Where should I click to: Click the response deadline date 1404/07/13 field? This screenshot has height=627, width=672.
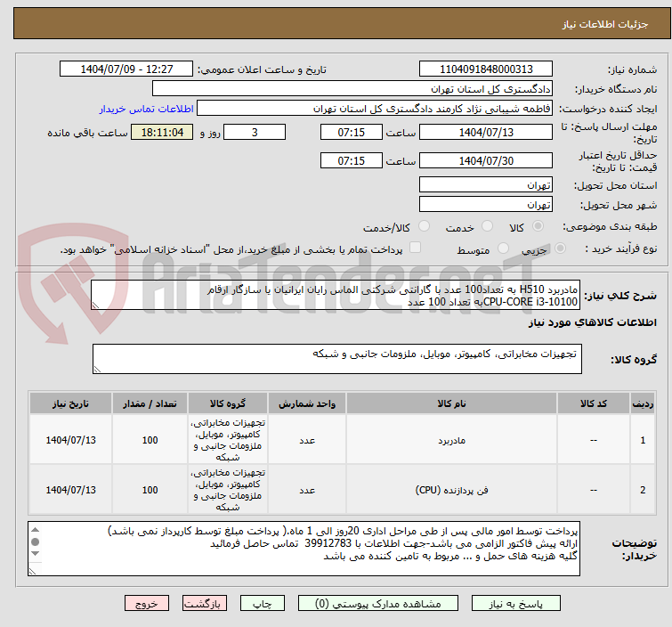coord(486,132)
